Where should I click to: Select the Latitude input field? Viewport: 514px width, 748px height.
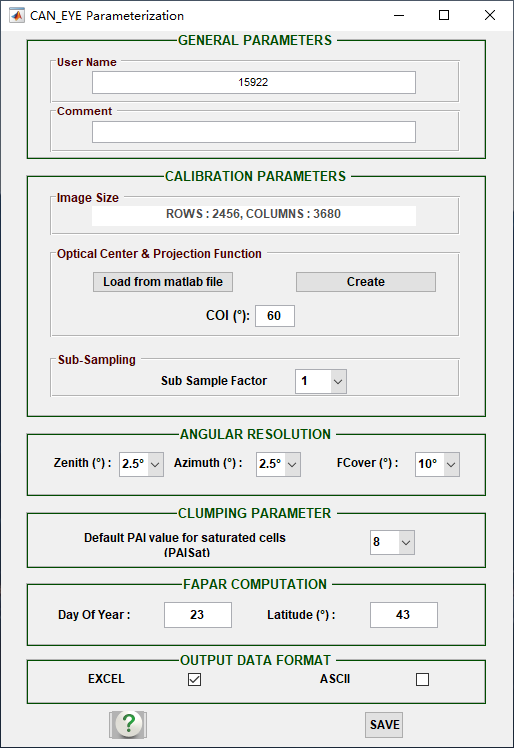coord(404,615)
